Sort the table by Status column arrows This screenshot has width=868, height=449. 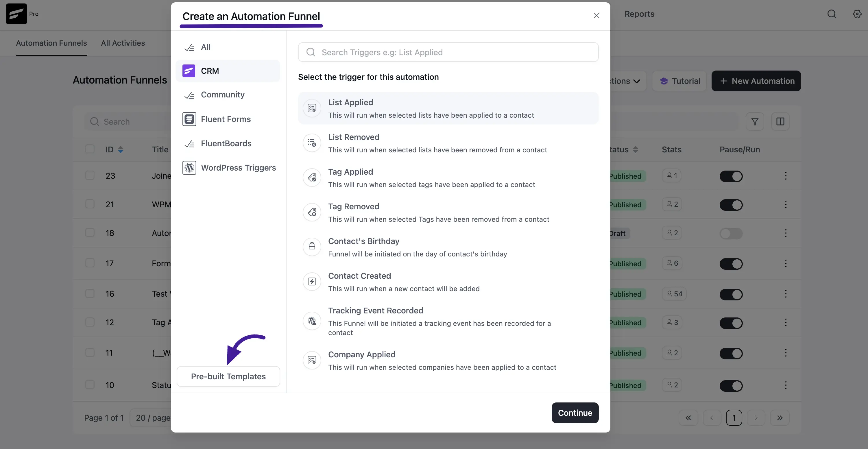(x=636, y=149)
